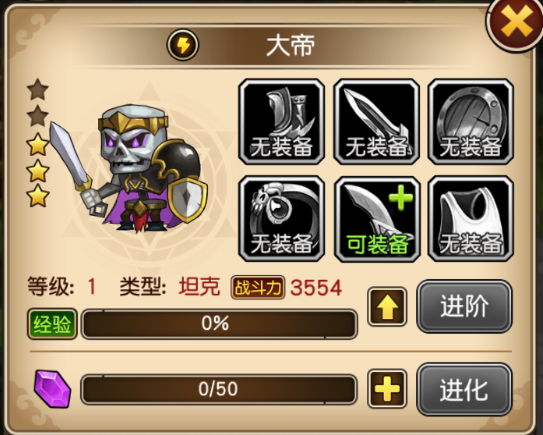Open the round shield equipment slot

[x=471, y=122]
